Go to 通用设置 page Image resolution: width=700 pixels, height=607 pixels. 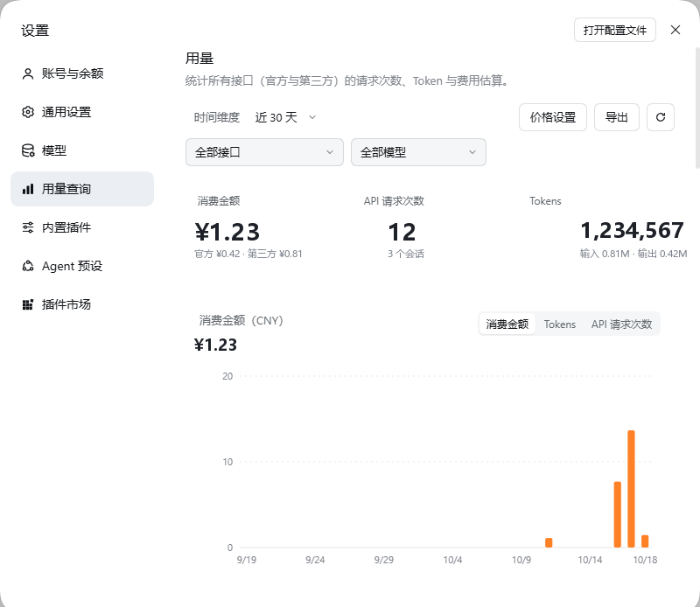(82, 112)
